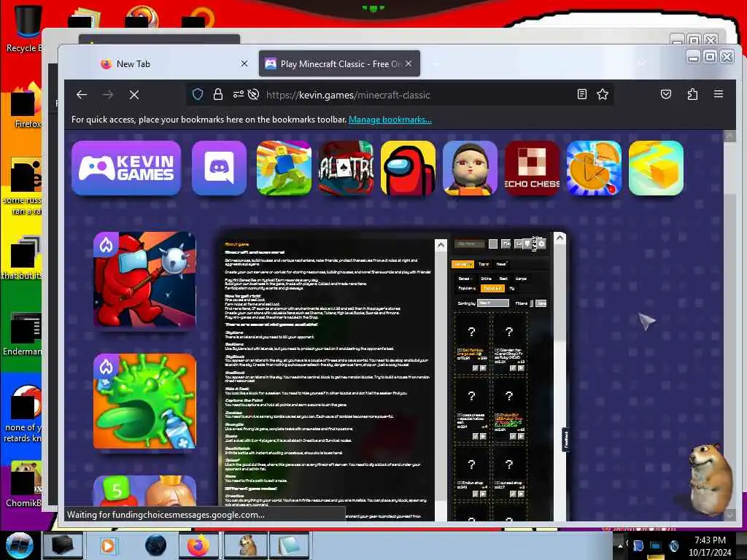Open the Sorting by dropdown
Screen dimensions: 747x560
tap(493, 303)
